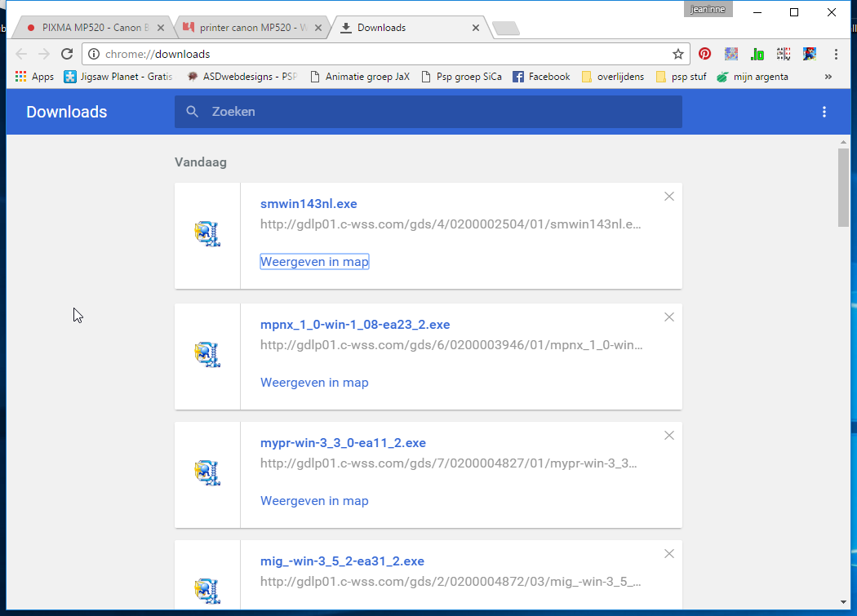Image resolution: width=857 pixels, height=616 pixels.
Task: Click the mpnx_1_0-win-1_08-ea23_2.exe file icon
Action: (x=207, y=355)
